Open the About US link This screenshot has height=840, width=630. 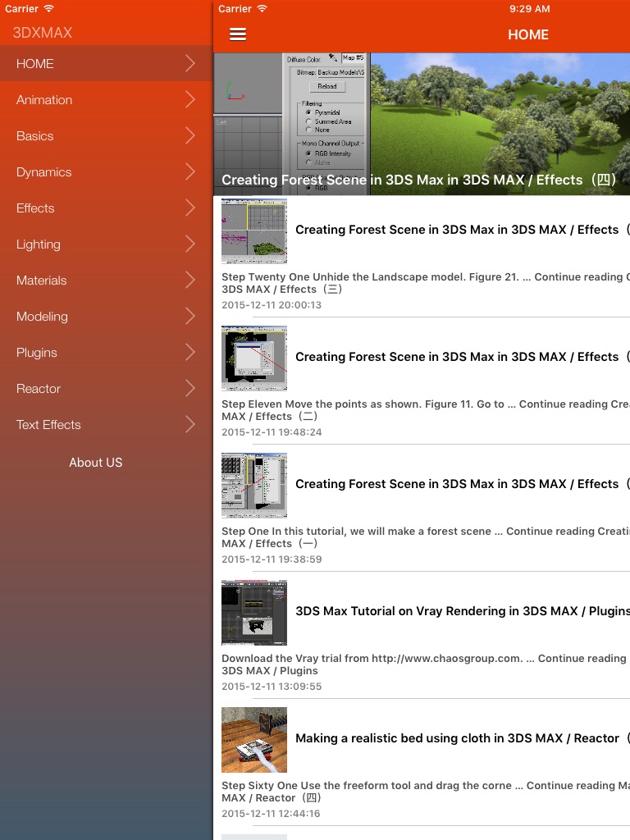click(x=96, y=463)
